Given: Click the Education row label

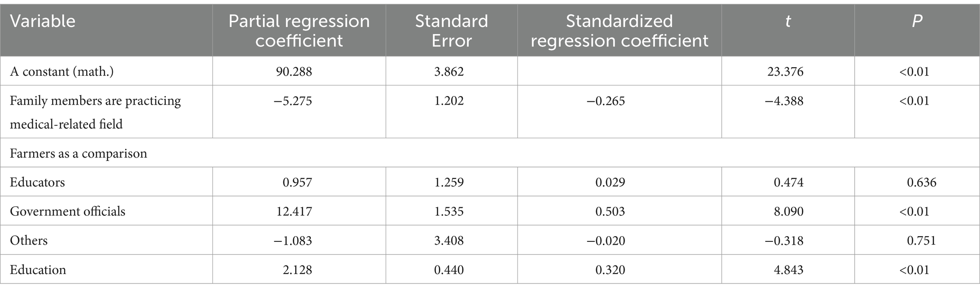Looking at the screenshot, I should tap(38, 270).
